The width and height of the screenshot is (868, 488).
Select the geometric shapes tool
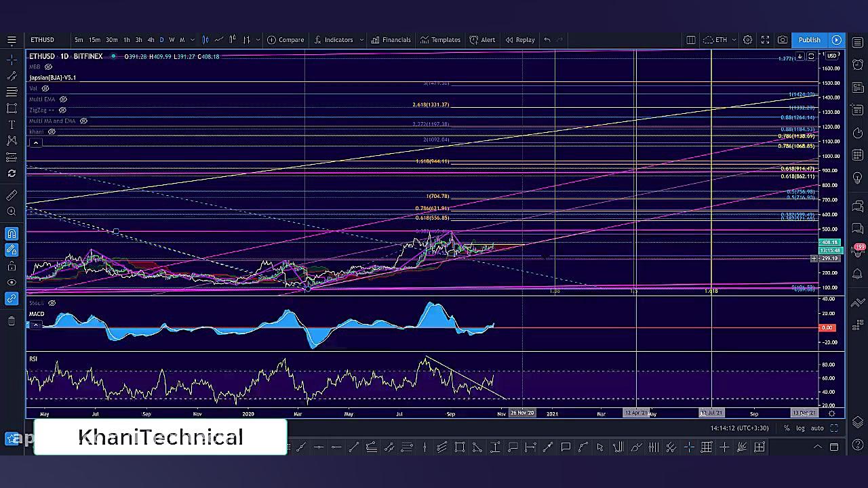tap(12, 108)
